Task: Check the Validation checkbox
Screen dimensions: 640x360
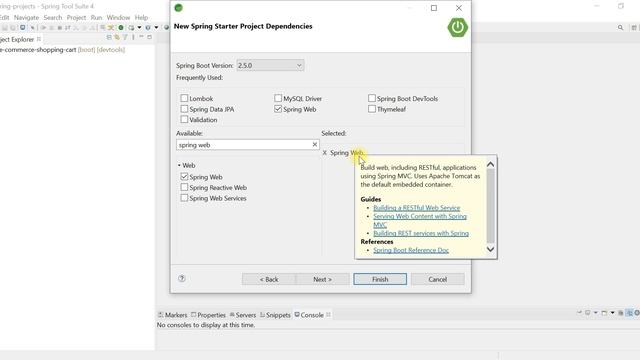Action: click(184, 120)
